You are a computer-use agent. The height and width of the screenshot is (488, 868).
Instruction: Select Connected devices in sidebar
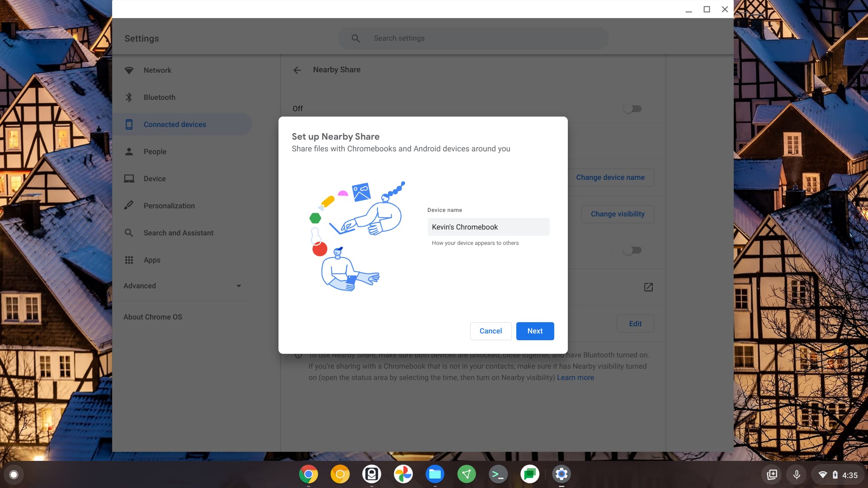[182, 124]
